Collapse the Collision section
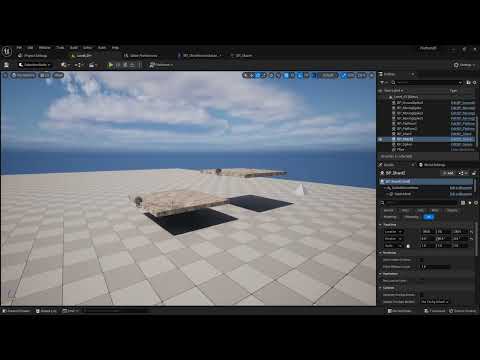This screenshot has height=360, width=480. [x=381, y=288]
